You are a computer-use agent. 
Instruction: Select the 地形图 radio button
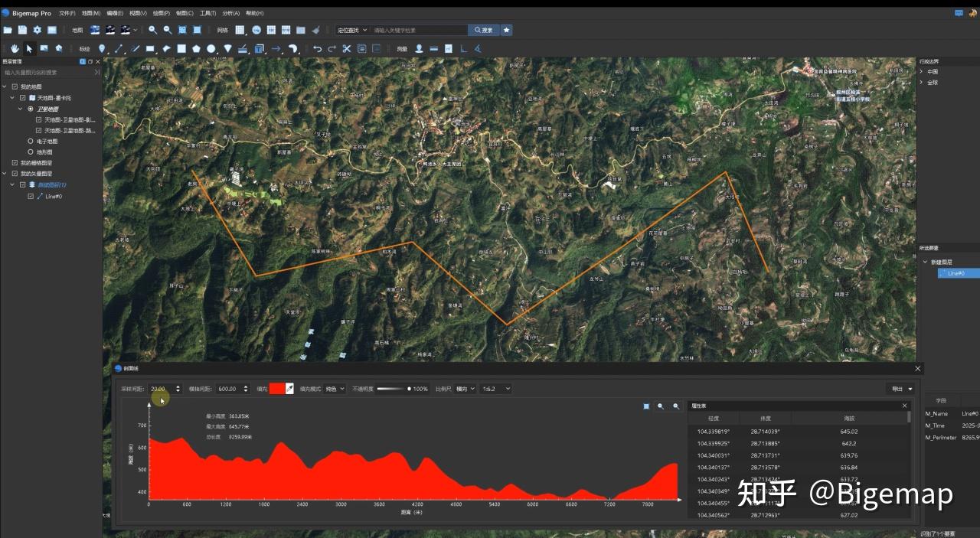click(x=31, y=152)
